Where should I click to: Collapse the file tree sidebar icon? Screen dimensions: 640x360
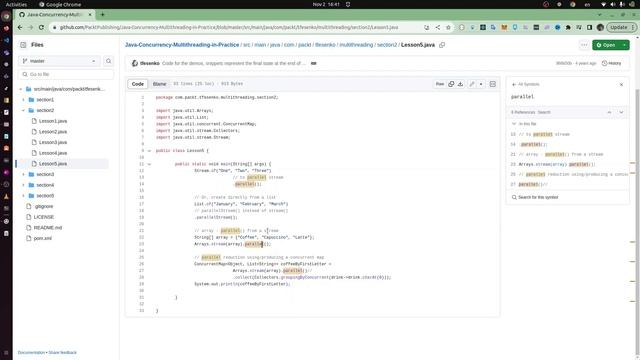(x=23, y=45)
